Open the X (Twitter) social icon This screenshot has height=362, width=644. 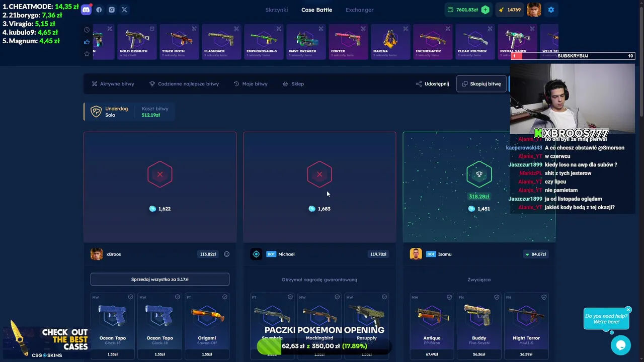pos(124,10)
